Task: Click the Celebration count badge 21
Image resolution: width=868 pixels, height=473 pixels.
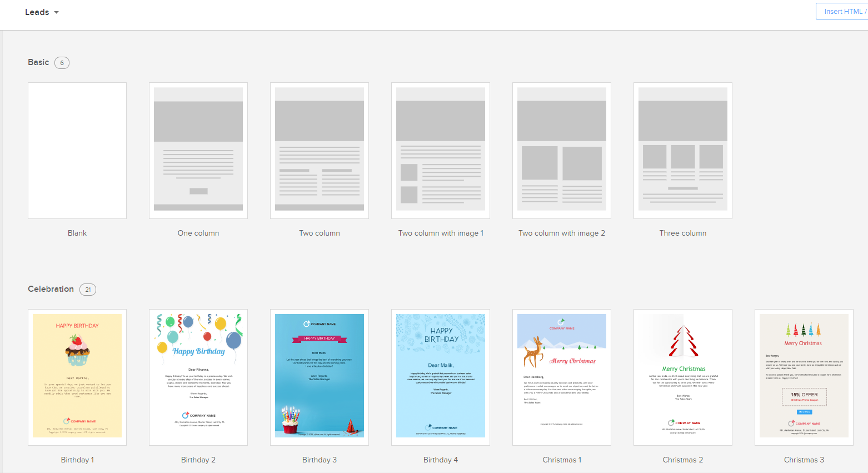Action: coord(88,290)
